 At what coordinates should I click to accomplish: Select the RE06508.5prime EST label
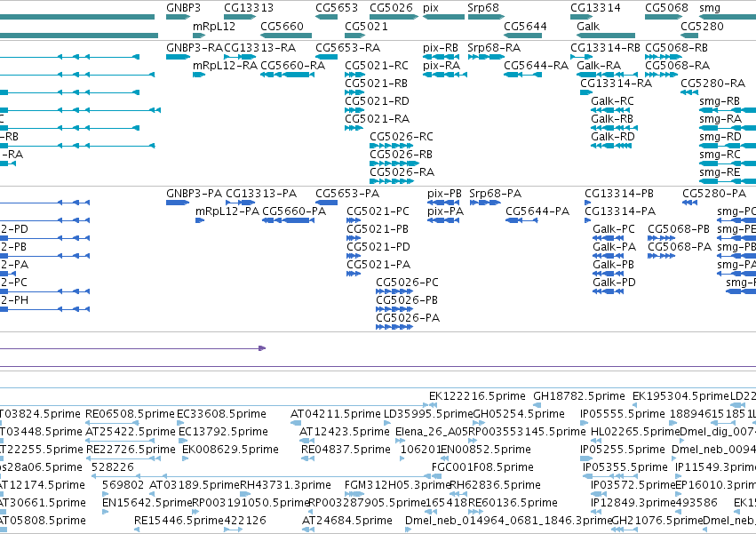pyautogui.click(x=130, y=414)
